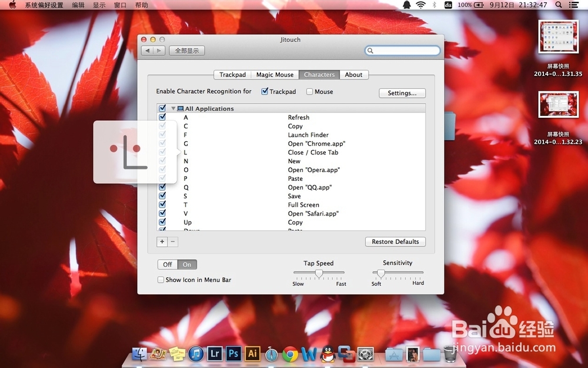
Task: Open System Preferences gear in Dock
Action: pyautogui.click(x=366, y=354)
